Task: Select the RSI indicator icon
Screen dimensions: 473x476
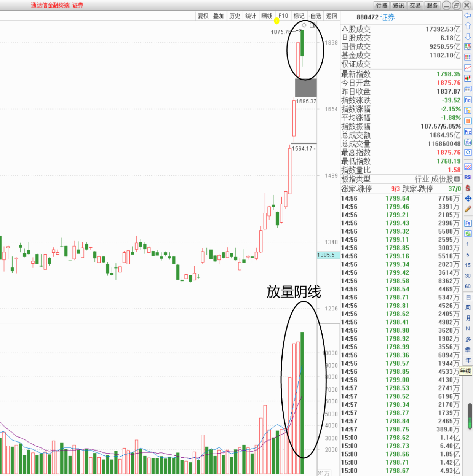Action: pyautogui.click(x=468, y=177)
